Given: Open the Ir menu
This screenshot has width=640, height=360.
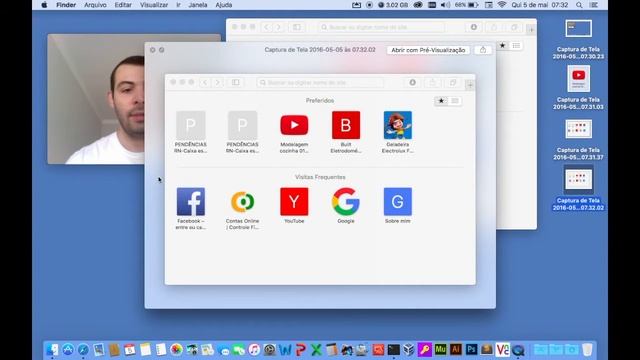Looking at the screenshot, I should click(178, 5).
